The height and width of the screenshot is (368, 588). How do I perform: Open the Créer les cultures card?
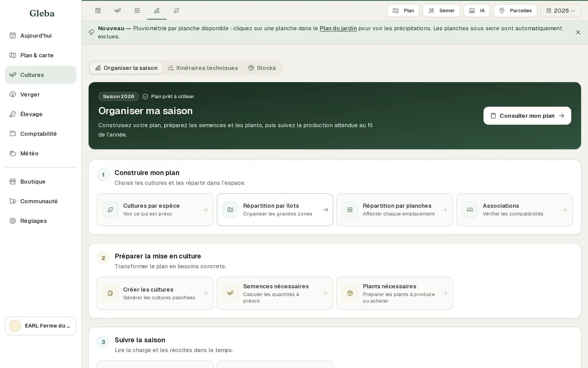(x=155, y=293)
